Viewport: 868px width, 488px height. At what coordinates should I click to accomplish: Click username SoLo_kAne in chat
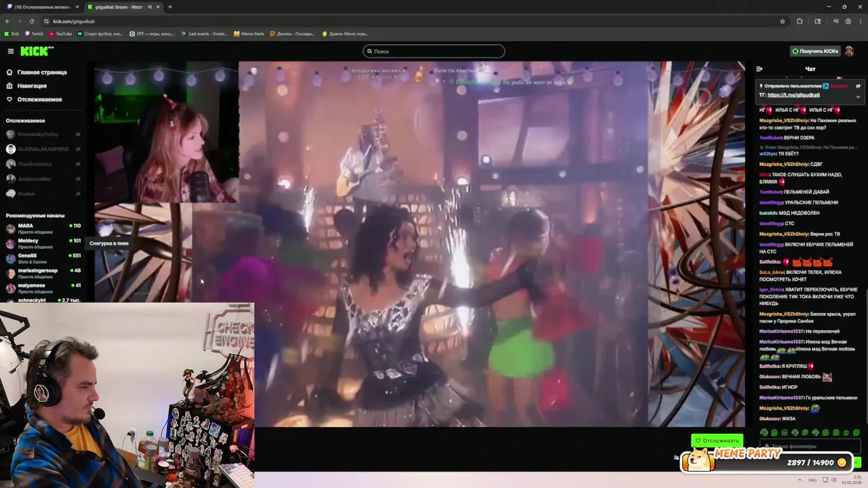pyautogui.click(x=772, y=272)
